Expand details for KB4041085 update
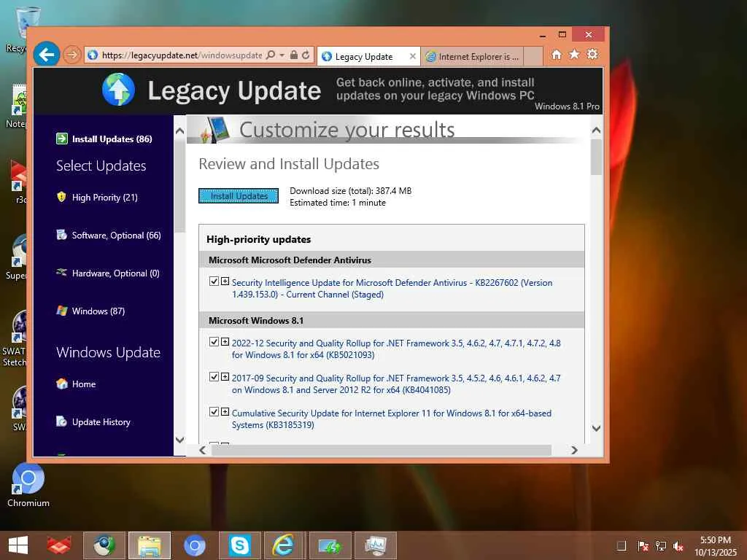747x560 pixels. click(225, 377)
